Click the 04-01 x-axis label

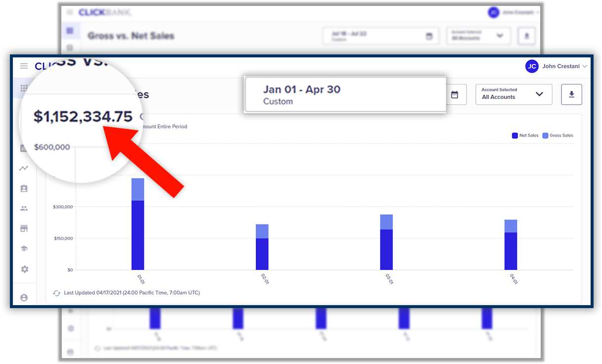coord(513,279)
